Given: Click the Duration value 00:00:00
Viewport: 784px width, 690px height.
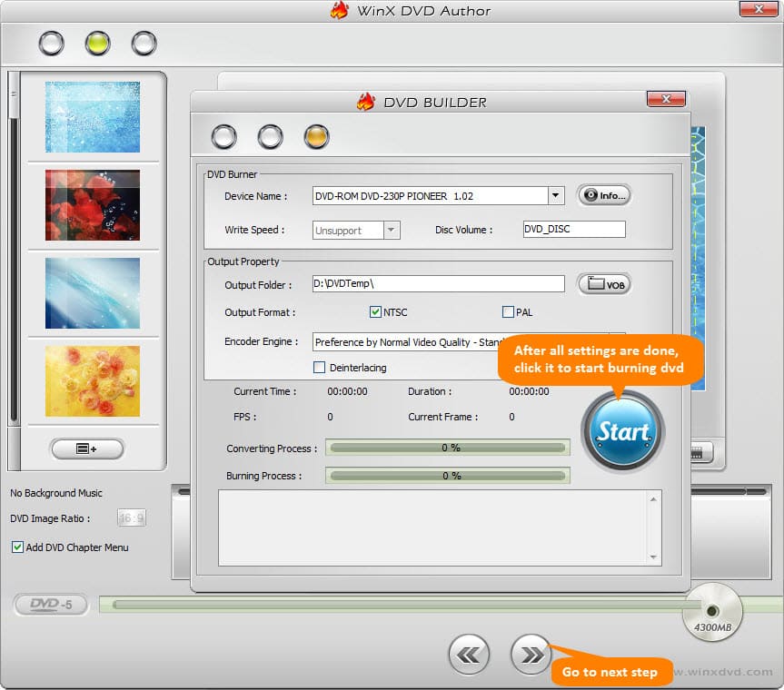Looking at the screenshot, I should (529, 391).
